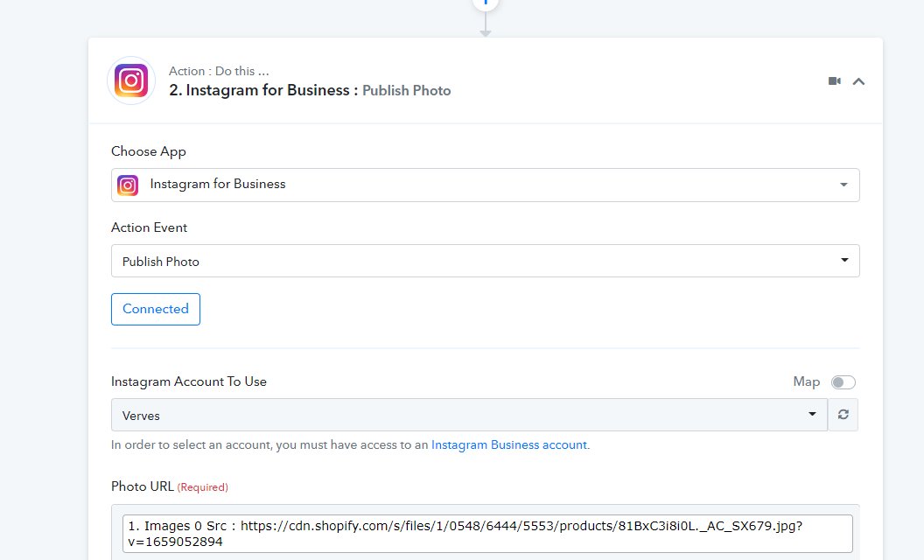Screen dimensions: 924x560
Task: Enable the Map toggle switch
Action: click(843, 382)
